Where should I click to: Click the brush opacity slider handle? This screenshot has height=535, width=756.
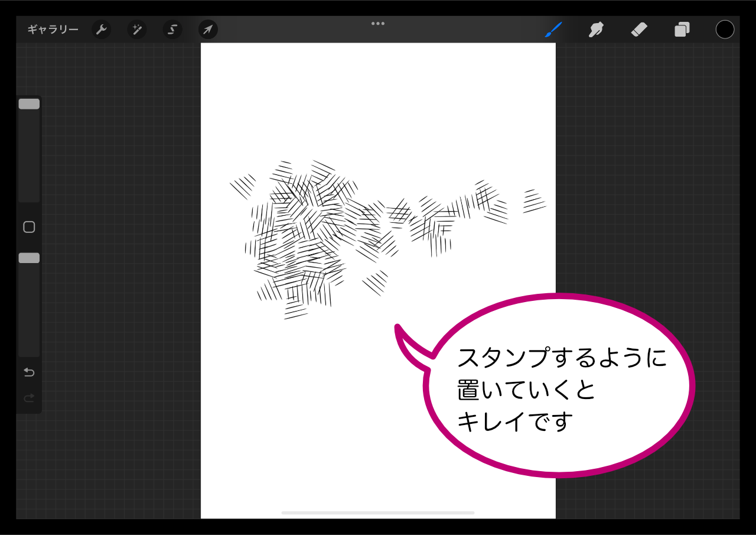pyautogui.click(x=29, y=258)
